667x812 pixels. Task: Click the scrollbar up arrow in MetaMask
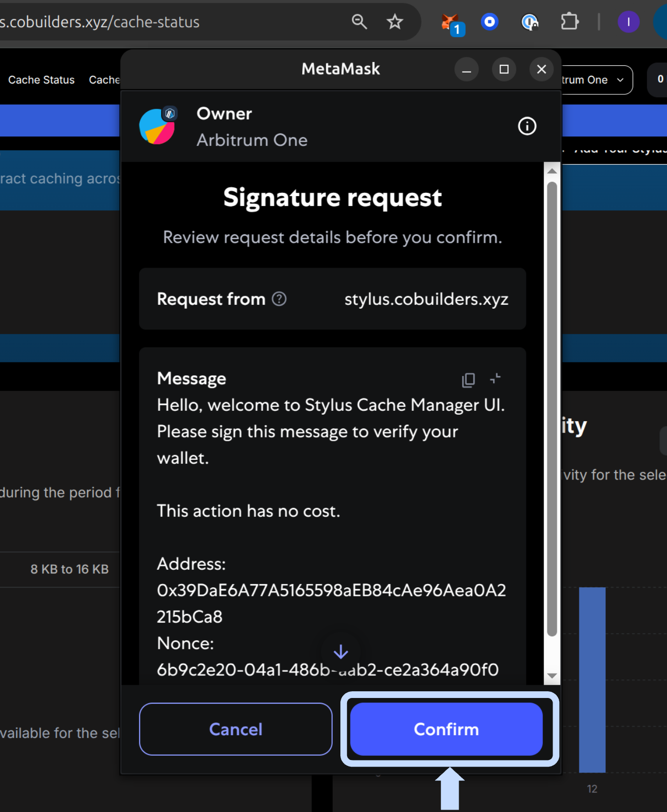click(x=552, y=171)
